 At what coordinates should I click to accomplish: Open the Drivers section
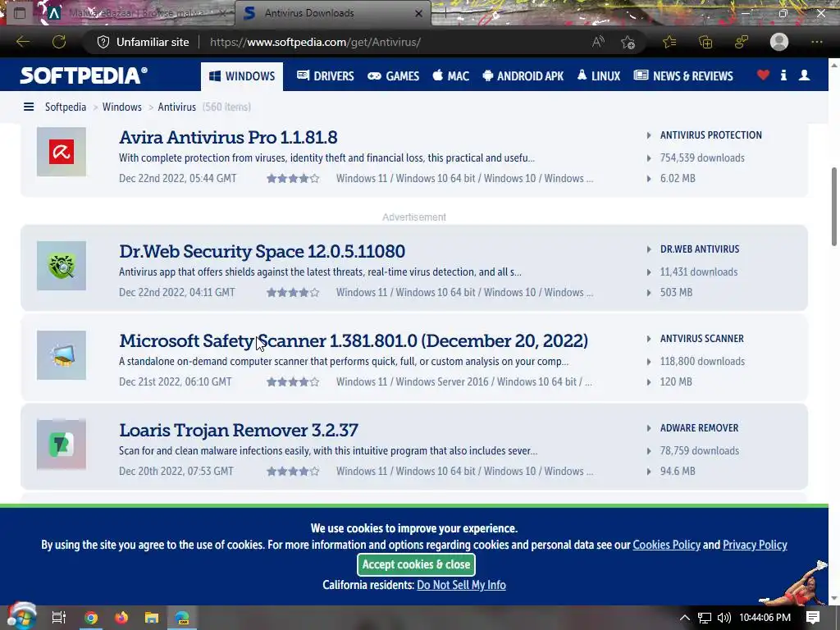coord(325,76)
